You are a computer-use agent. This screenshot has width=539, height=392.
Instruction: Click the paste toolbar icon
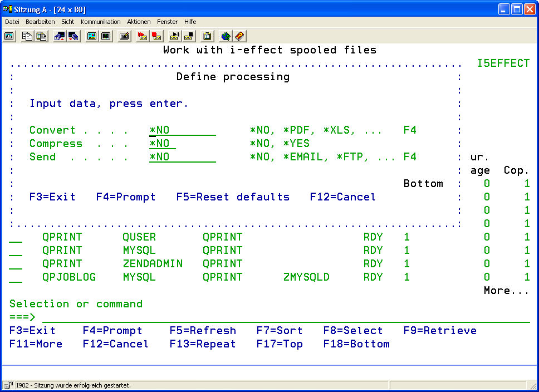[x=41, y=36]
